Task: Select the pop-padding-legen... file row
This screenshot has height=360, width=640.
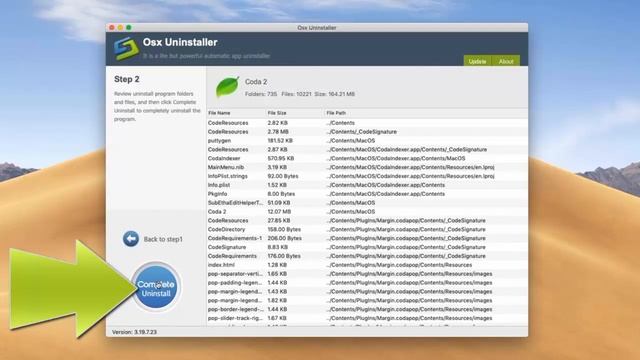Action: (x=367, y=283)
